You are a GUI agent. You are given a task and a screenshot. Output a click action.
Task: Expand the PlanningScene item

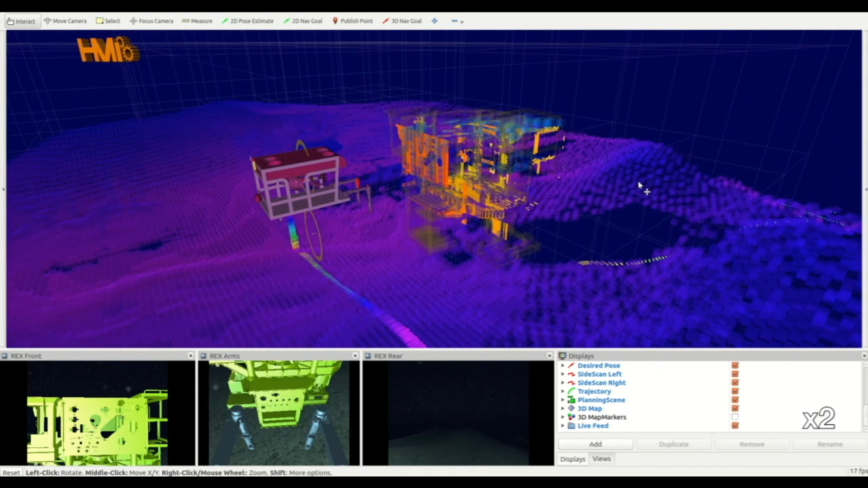pyautogui.click(x=563, y=400)
